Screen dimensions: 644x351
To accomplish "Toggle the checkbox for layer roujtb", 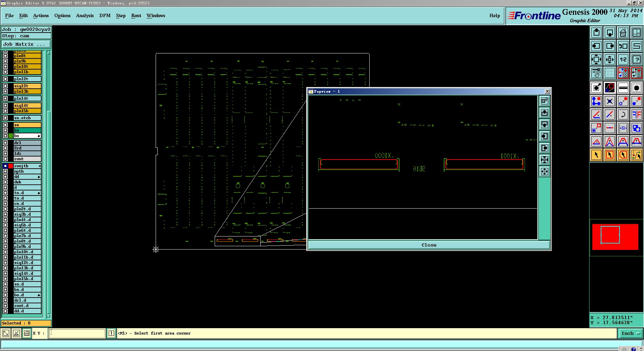I will click(5, 166).
